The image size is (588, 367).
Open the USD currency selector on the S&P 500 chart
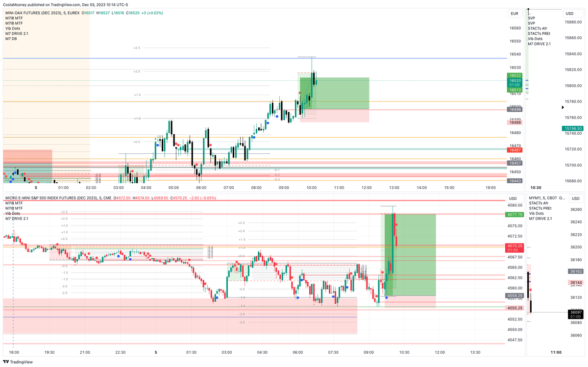tap(514, 198)
